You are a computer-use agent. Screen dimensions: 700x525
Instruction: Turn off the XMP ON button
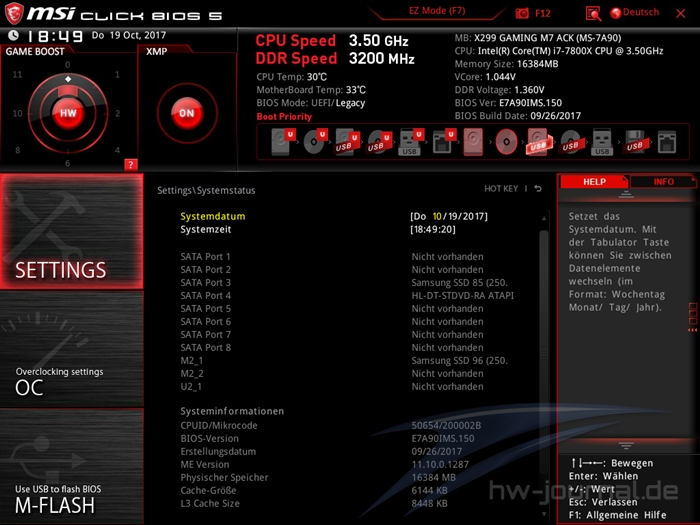tap(187, 113)
